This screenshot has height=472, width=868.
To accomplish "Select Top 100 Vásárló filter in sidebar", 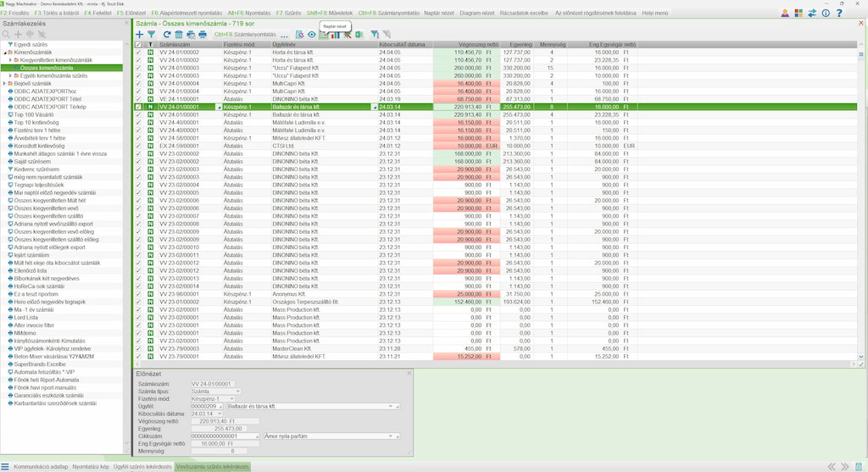I will point(35,114).
